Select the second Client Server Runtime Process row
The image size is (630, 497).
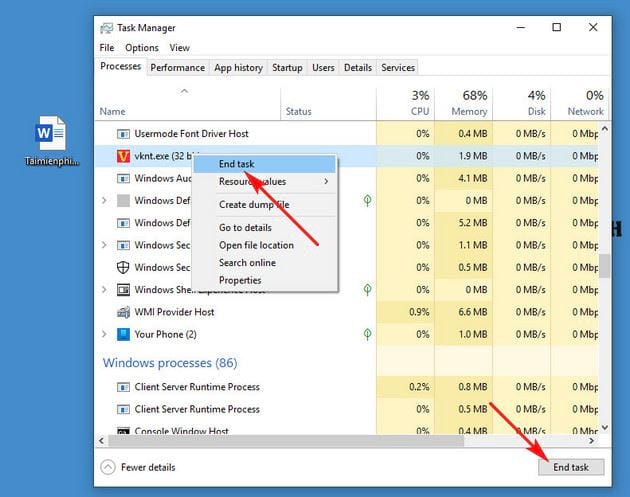(x=347, y=409)
